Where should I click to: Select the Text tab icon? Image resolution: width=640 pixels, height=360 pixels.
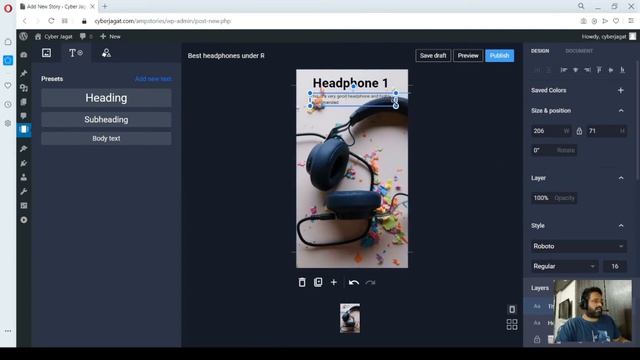[x=76, y=53]
